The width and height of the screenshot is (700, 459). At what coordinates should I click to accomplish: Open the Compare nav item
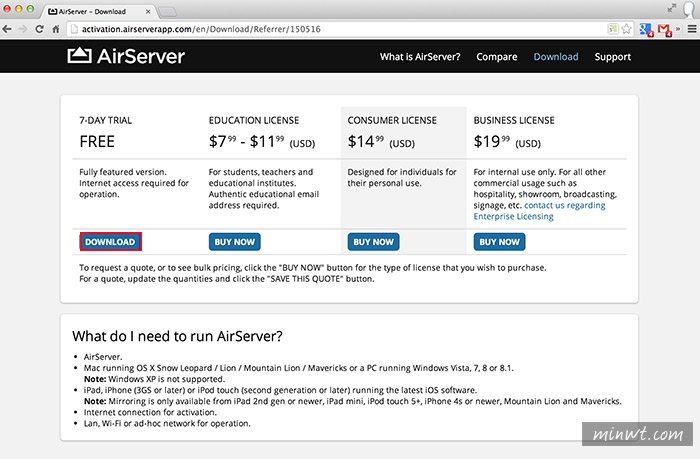pyautogui.click(x=496, y=57)
